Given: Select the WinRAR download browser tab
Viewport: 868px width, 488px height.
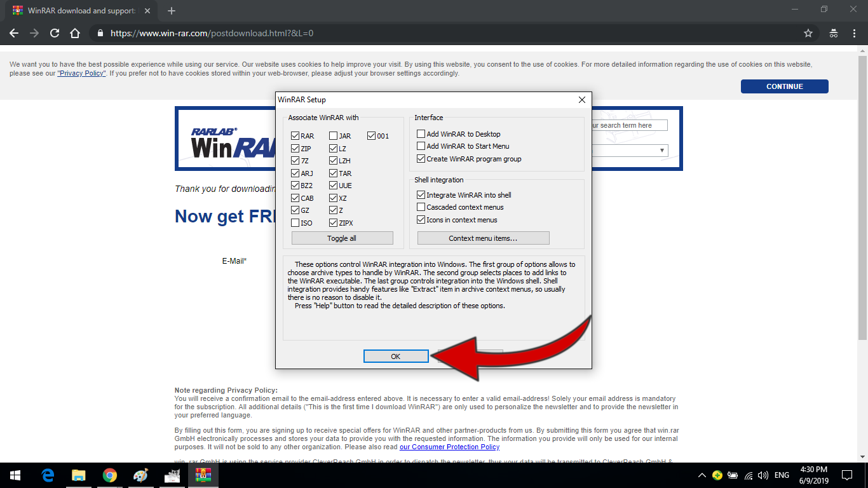Looking at the screenshot, I should pos(81,11).
